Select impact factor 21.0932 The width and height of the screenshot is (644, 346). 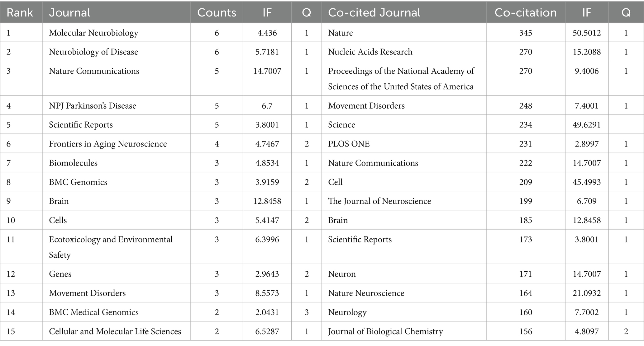tap(587, 293)
